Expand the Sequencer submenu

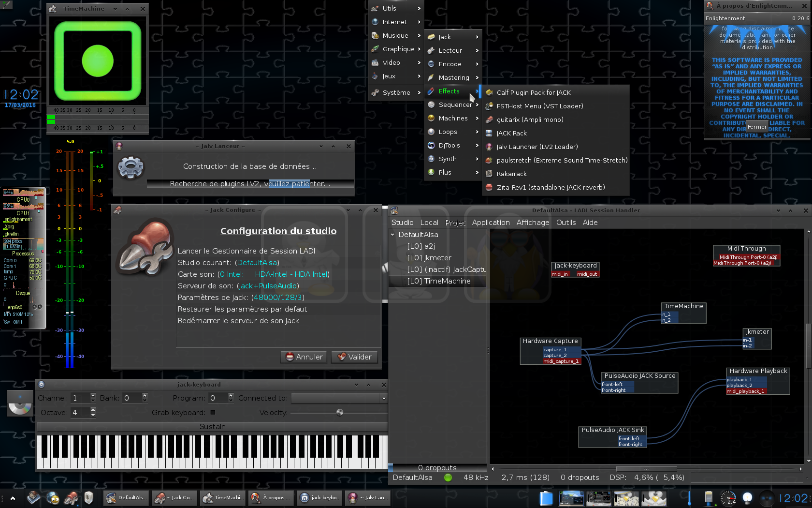tap(455, 105)
